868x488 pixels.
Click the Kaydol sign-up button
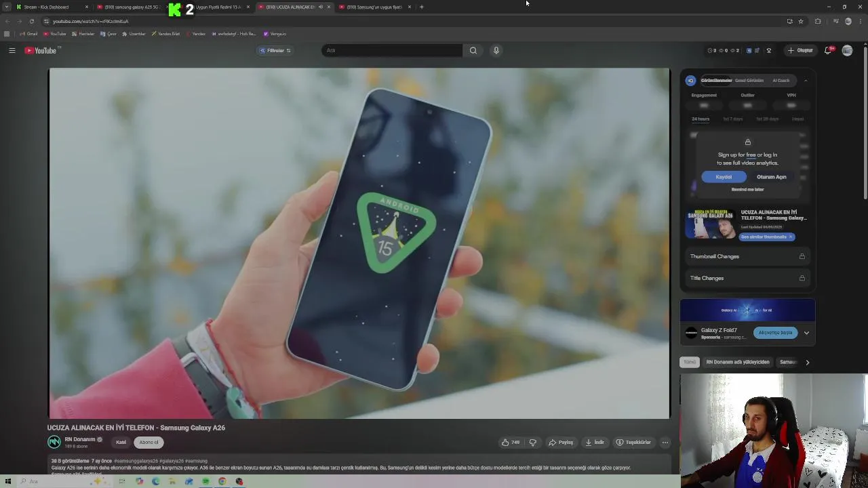pyautogui.click(x=724, y=177)
